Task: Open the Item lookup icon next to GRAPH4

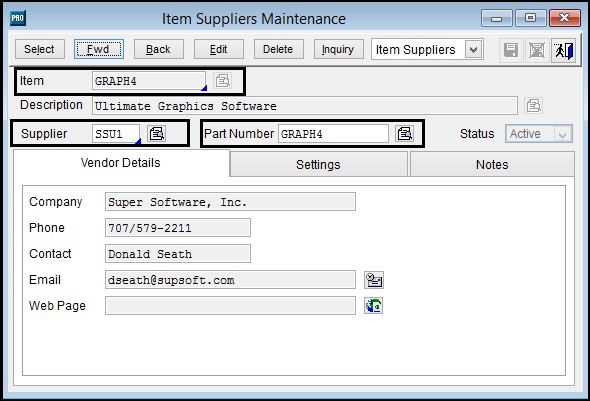Action: (222, 81)
